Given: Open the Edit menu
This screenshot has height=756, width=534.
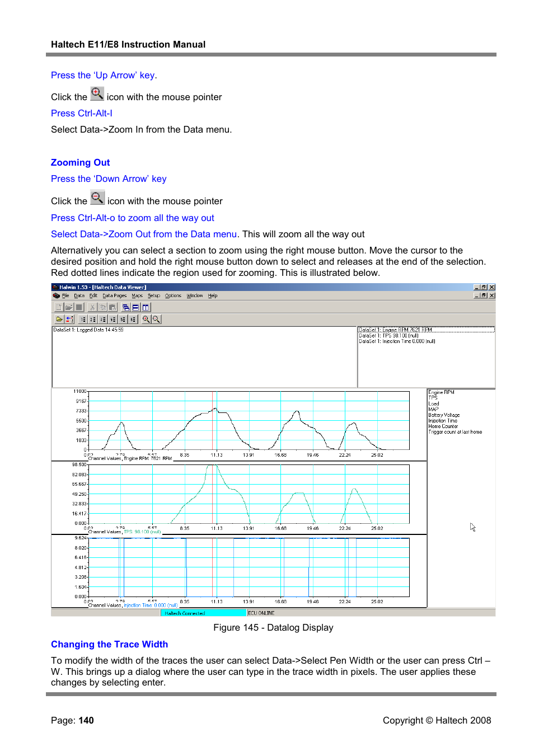Looking at the screenshot, I should 93,295.
